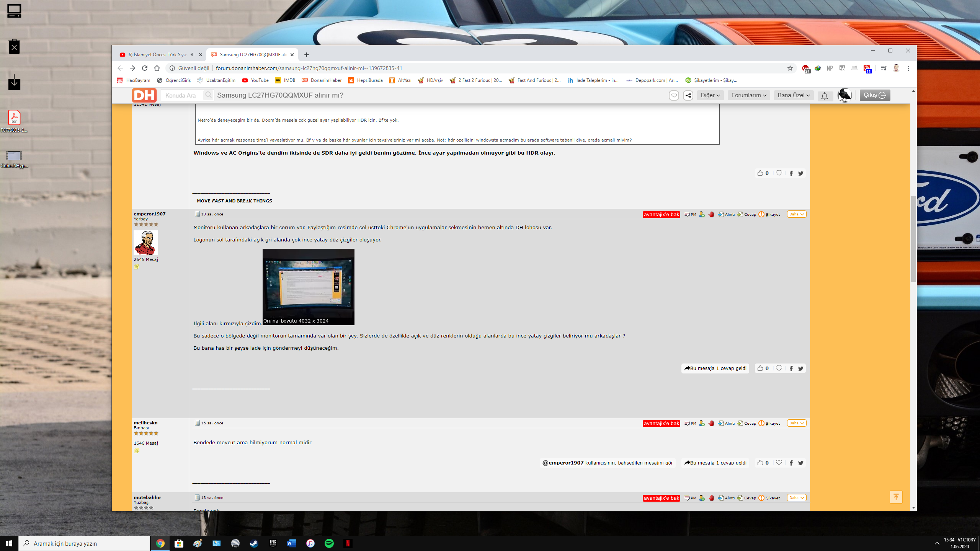The width and height of the screenshot is (980, 551).
Task: Click the search magnifier in Konuda Ara
Action: pos(208,95)
